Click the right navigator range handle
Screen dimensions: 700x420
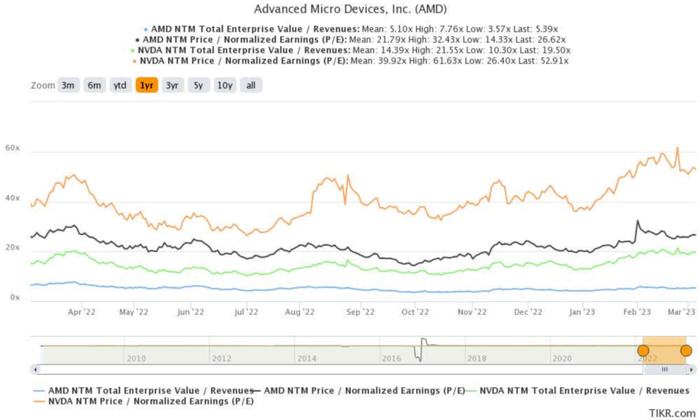click(x=686, y=350)
